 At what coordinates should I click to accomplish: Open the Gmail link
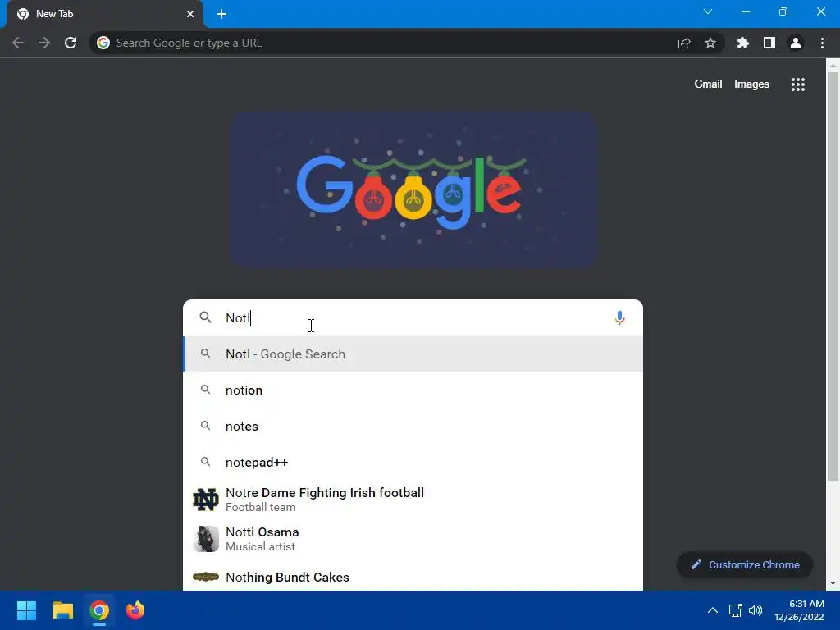(708, 84)
